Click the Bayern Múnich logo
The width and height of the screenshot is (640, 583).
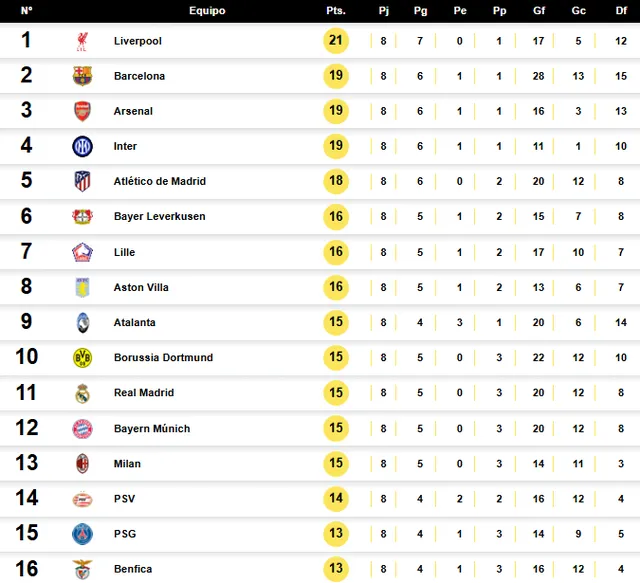click(x=82, y=429)
